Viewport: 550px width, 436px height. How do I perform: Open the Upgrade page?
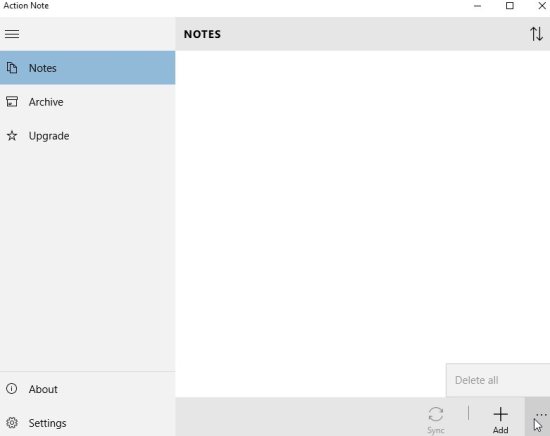click(x=88, y=136)
